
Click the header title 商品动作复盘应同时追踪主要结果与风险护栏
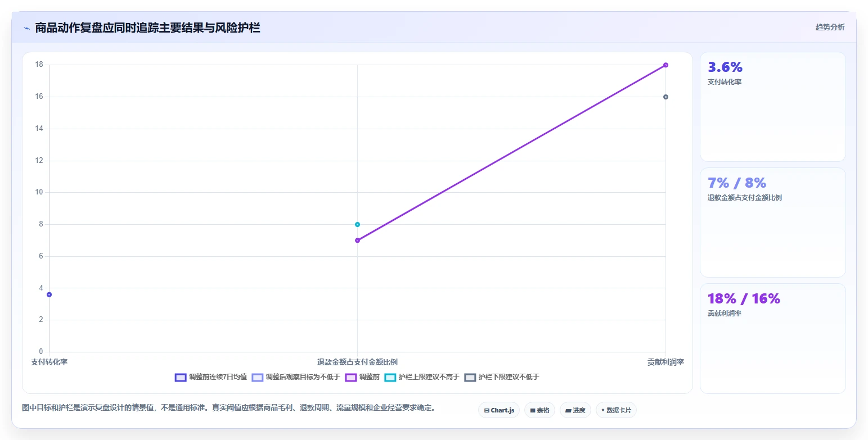click(147, 28)
